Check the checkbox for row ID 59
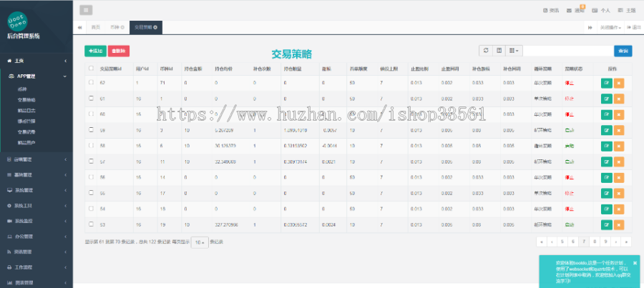The width and height of the screenshot is (644, 288). tap(91, 129)
